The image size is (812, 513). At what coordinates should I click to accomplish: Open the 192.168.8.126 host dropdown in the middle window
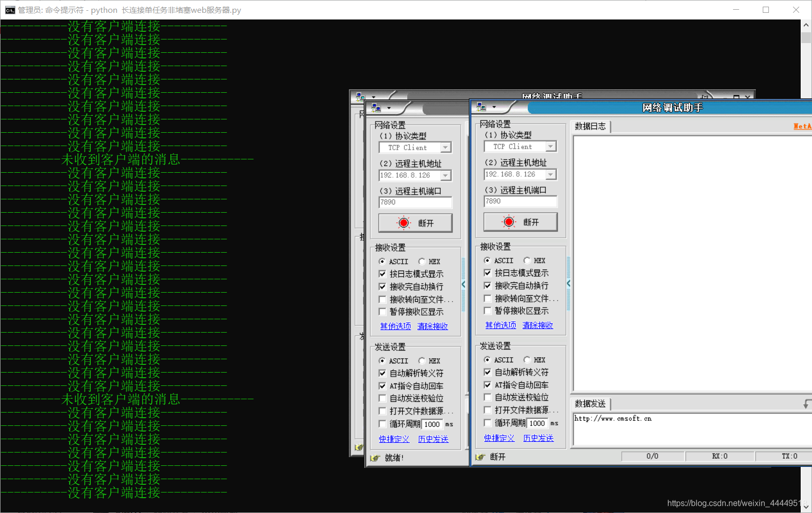click(446, 175)
